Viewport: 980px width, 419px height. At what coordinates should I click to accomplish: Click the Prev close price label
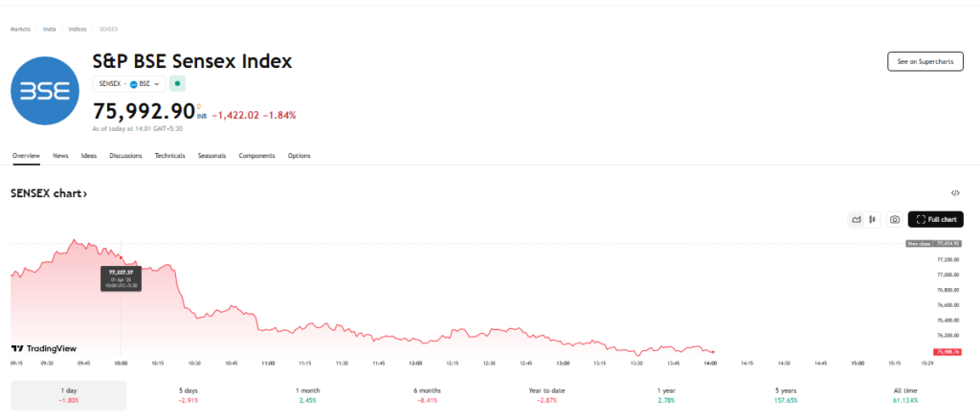pyautogui.click(x=933, y=244)
